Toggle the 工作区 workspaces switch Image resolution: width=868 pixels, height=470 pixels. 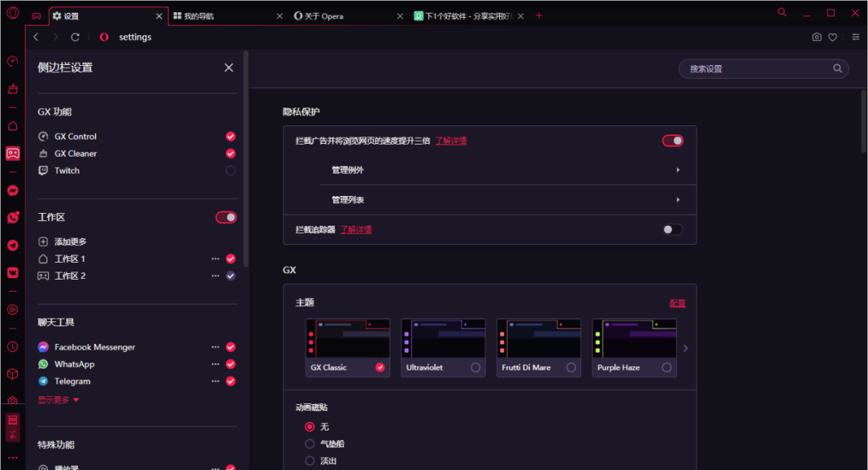pos(226,217)
